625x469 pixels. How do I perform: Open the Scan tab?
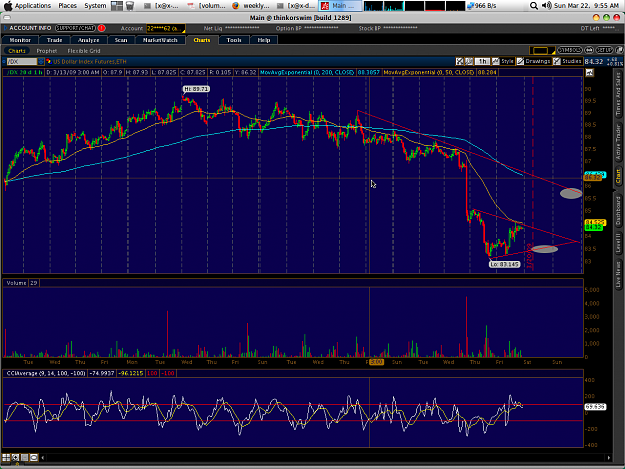(121, 40)
